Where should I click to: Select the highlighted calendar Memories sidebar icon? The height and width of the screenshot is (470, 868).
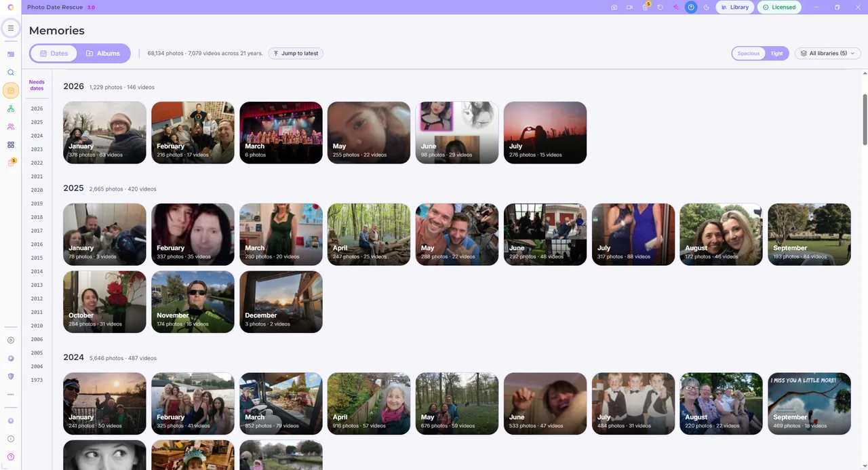tap(11, 90)
